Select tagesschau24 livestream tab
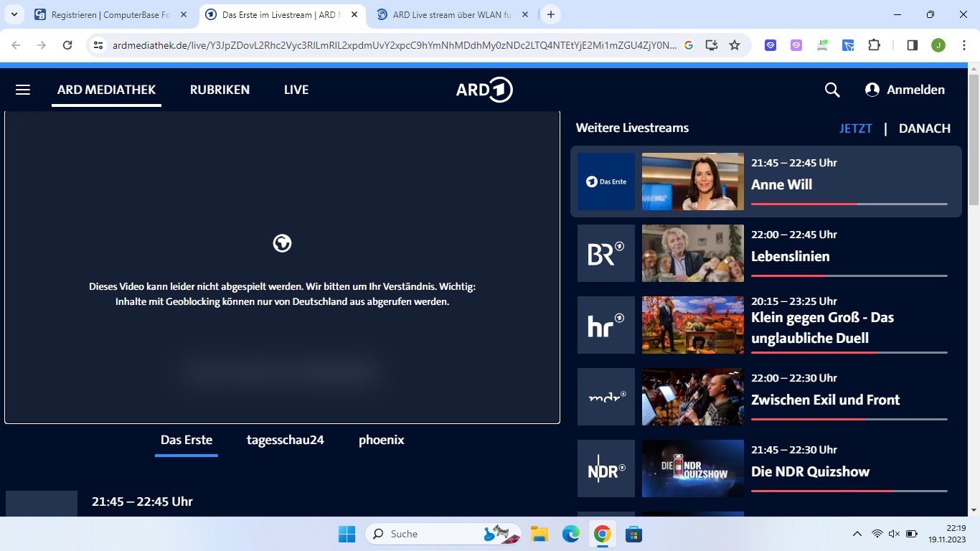Viewport: 980px width, 551px height. pyautogui.click(x=286, y=440)
